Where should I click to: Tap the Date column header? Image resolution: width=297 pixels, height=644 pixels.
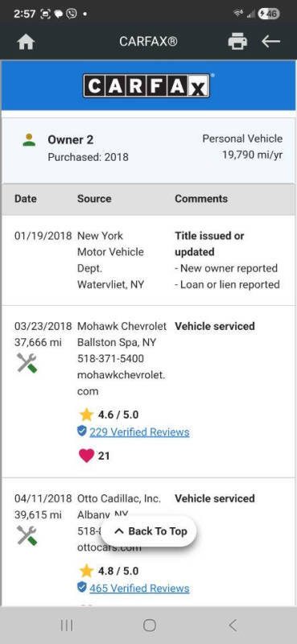click(26, 199)
